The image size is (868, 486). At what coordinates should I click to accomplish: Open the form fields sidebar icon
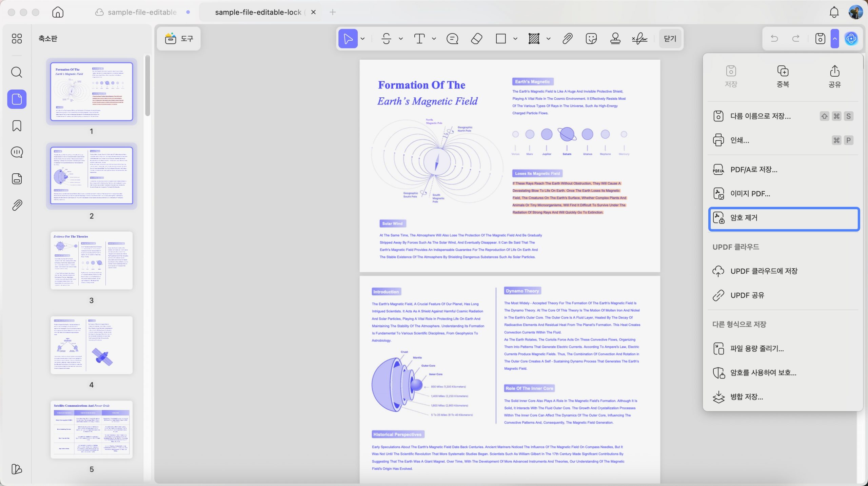17,179
